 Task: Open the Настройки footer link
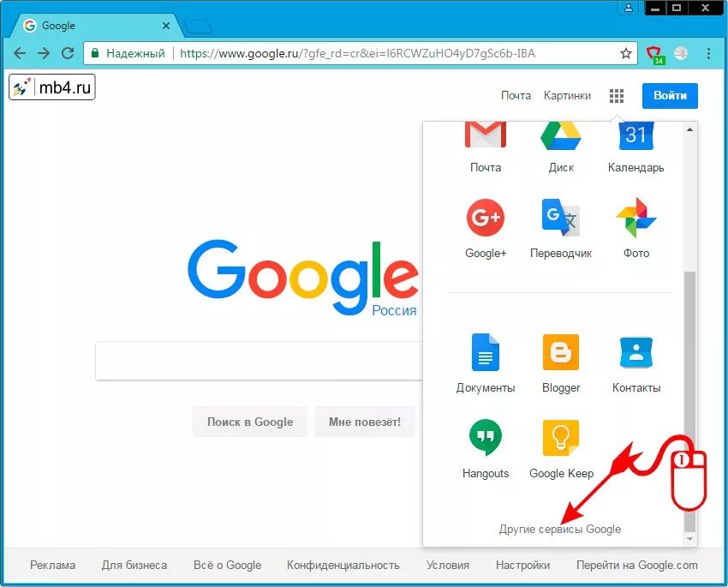522,566
